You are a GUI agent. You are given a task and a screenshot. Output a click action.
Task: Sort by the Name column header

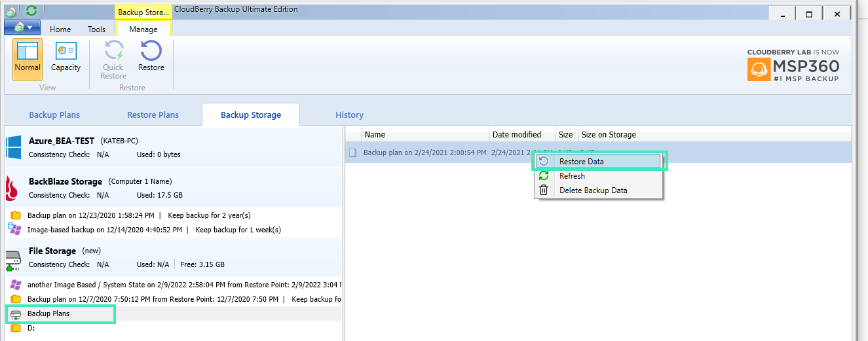pyautogui.click(x=426, y=134)
